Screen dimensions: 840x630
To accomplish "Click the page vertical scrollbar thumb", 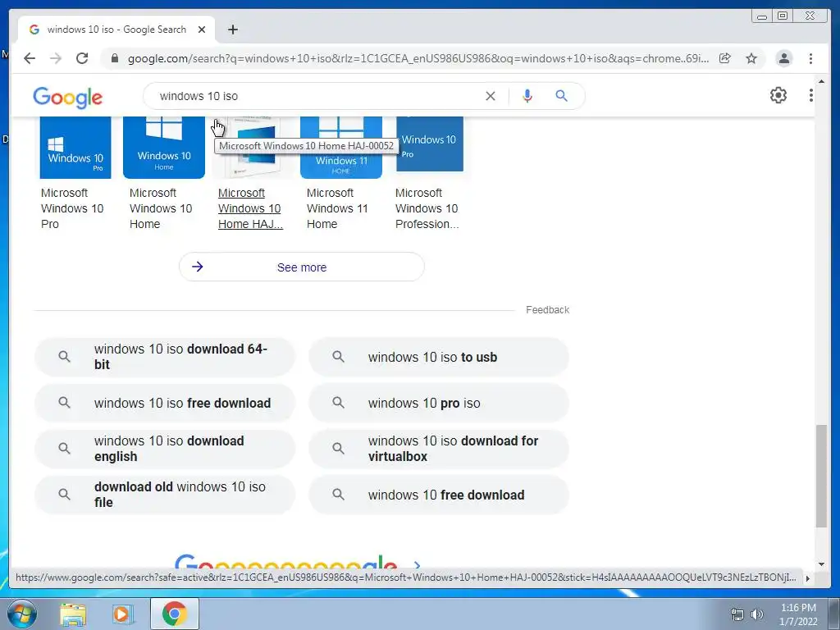I will (x=821, y=477).
